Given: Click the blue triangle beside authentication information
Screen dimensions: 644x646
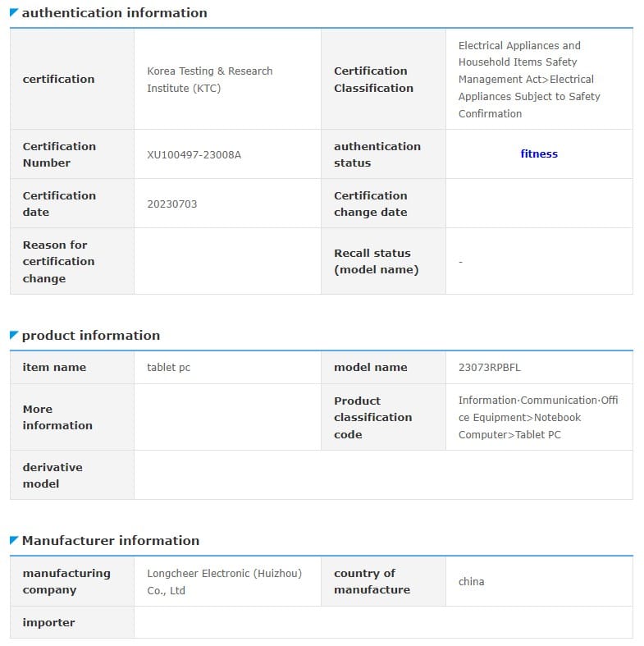Looking at the screenshot, I should coord(14,12).
